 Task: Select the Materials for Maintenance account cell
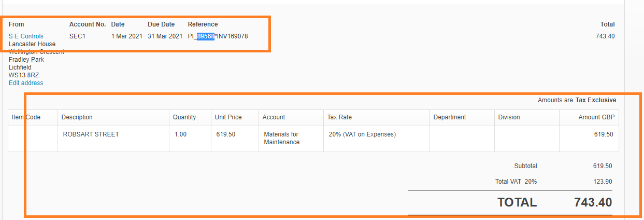pos(291,139)
